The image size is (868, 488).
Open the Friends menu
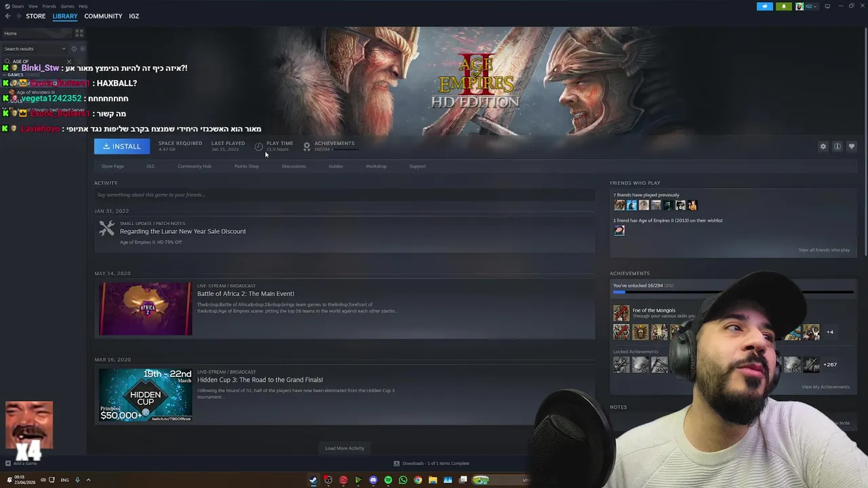click(x=49, y=6)
